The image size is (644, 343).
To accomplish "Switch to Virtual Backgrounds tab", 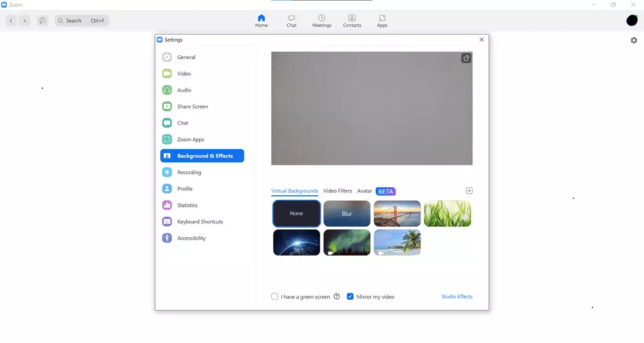I will coord(294,191).
